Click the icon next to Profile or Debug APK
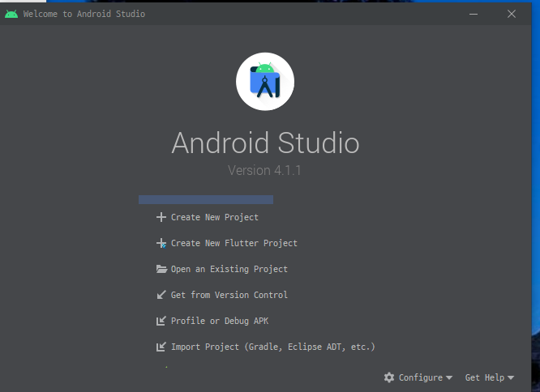The width and height of the screenshot is (540, 392). pos(161,321)
